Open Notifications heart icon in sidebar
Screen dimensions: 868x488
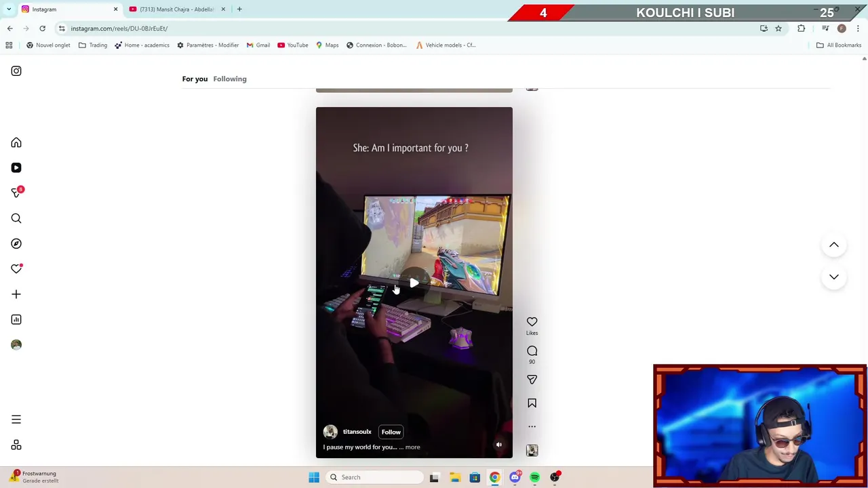tap(16, 269)
